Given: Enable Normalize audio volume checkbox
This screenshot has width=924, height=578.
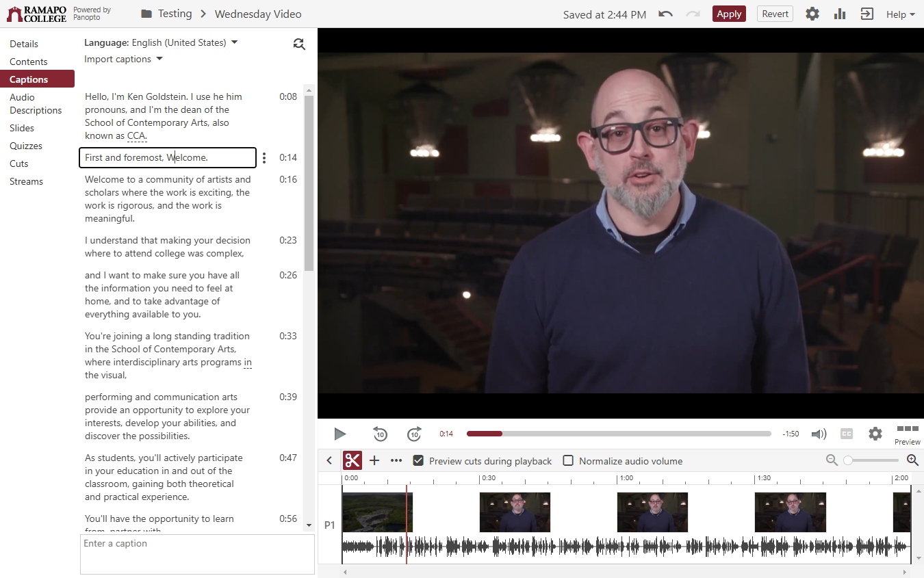Looking at the screenshot, I should coord(568,460).
